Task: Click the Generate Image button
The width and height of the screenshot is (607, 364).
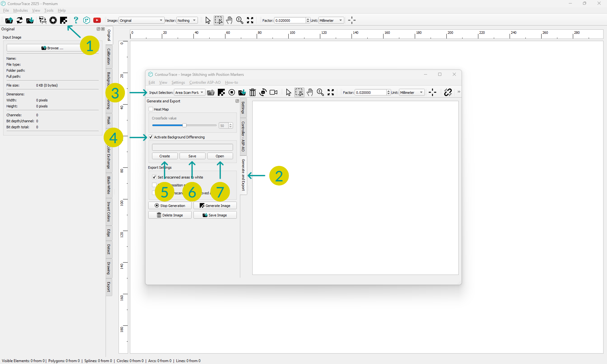Action: click(x=215, y=205)
